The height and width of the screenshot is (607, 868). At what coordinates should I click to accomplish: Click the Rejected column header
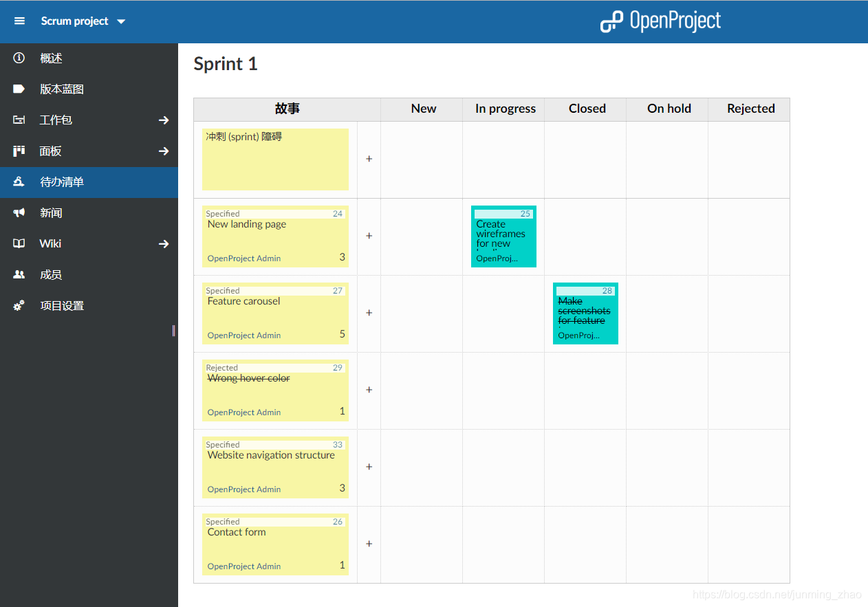tap(751, 109)
